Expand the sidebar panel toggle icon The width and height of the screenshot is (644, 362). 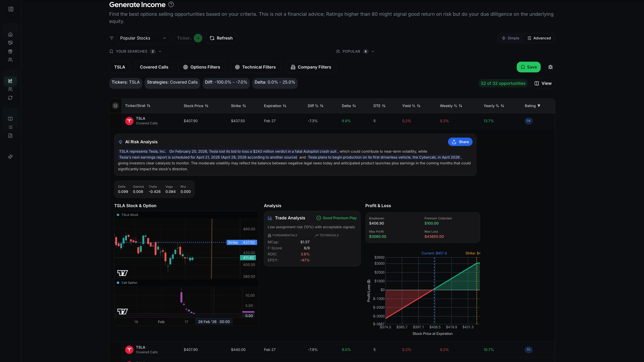(11, 9)
